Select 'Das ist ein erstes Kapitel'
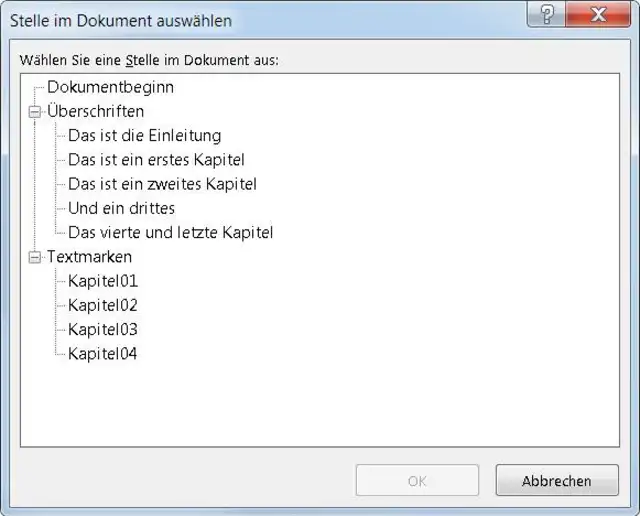Screen dimensions: 640x516 click(156, 160)
